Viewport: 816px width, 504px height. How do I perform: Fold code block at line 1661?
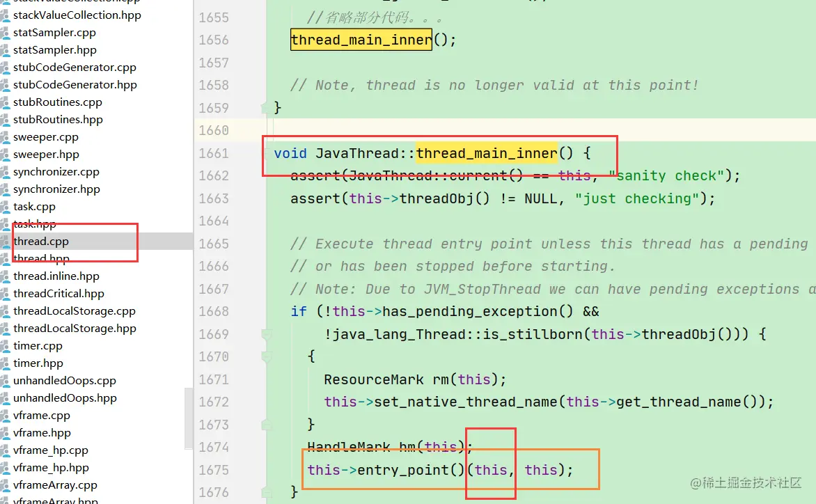click(267, 153)
